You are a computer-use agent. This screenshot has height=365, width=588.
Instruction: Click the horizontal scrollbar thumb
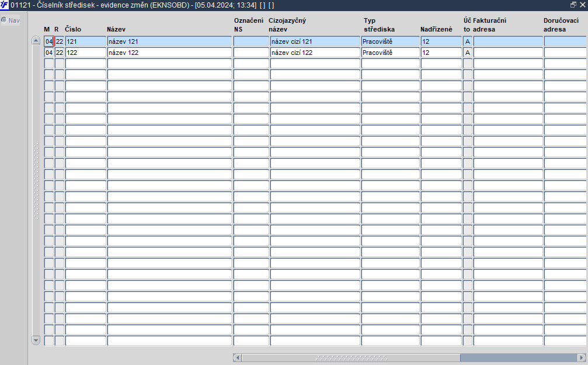[351, 357]
